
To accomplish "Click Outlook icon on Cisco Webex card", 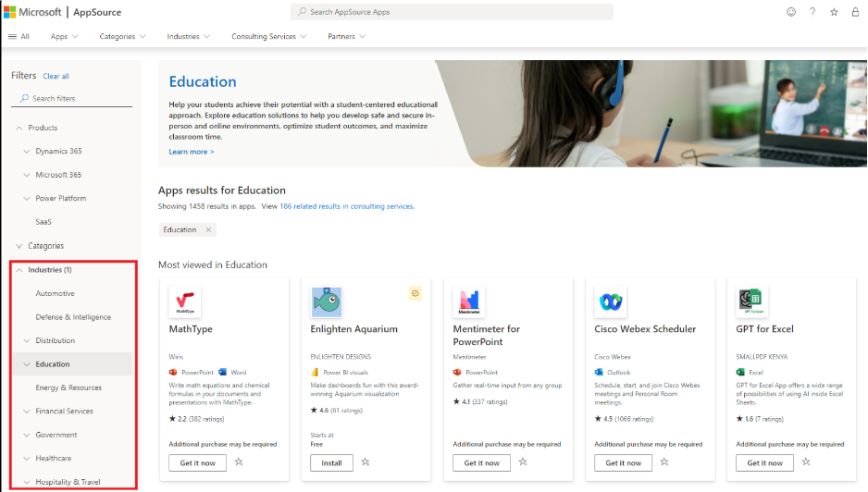I will click(599, 372).
